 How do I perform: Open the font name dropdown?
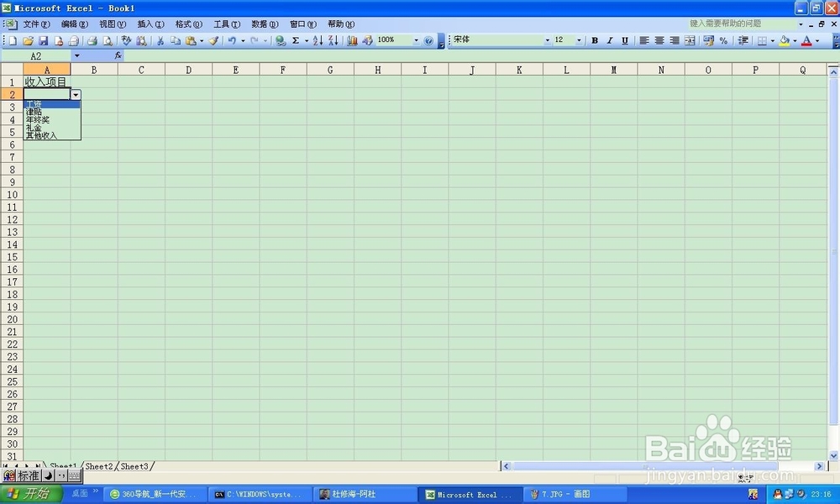point(547,40)
